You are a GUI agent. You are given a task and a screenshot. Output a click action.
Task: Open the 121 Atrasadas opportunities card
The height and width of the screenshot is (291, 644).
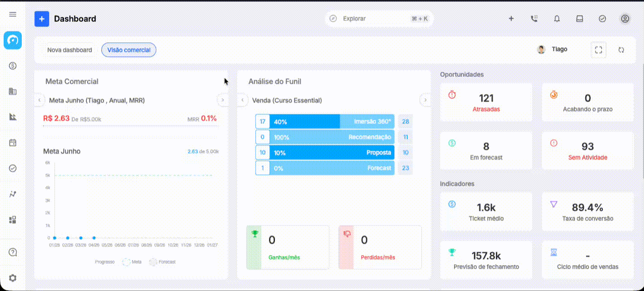tap(486, 102)
